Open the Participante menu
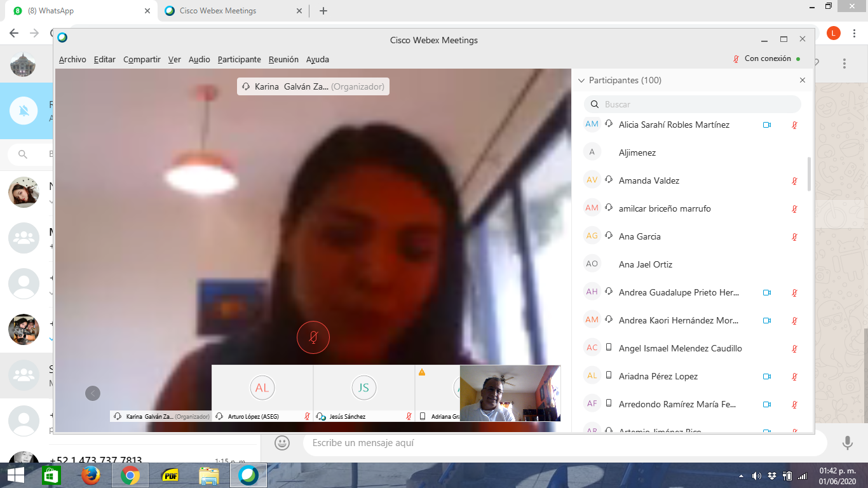 (240, 59)
